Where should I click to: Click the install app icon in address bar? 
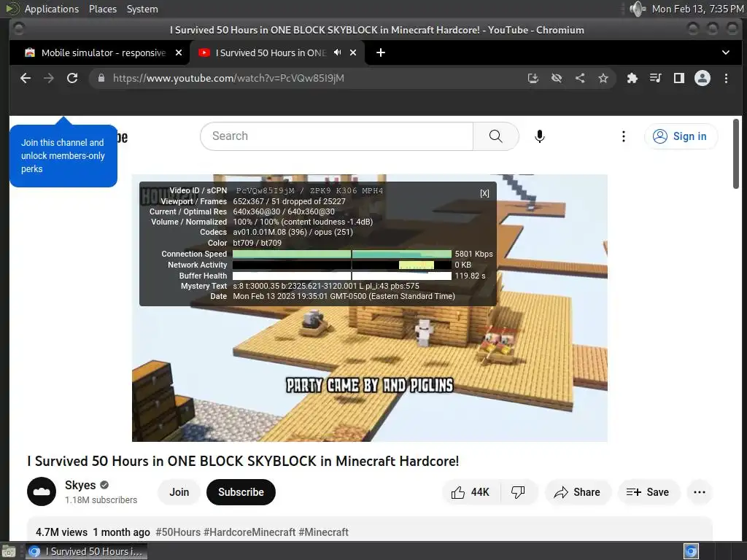533,78
